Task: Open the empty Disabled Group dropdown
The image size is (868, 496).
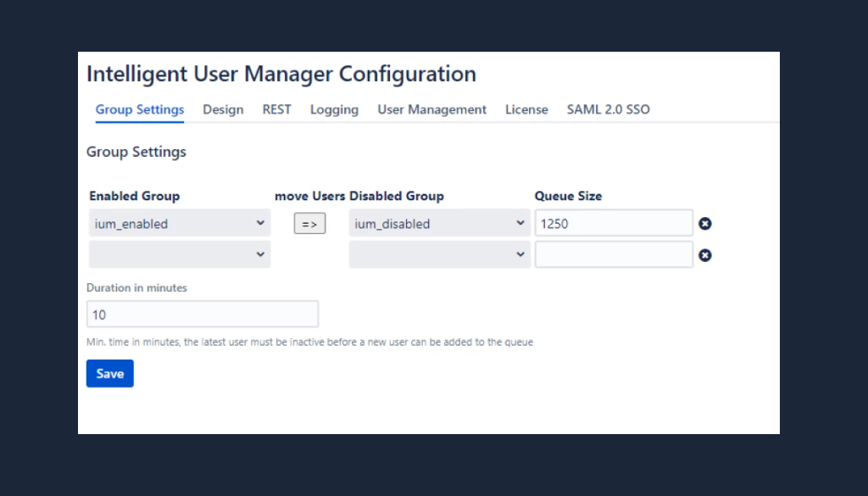Action: tap(440, 254)
